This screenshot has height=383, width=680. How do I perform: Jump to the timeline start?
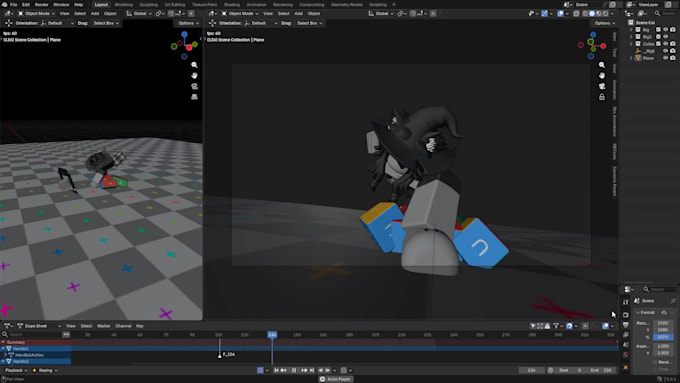tap(276, 370)
